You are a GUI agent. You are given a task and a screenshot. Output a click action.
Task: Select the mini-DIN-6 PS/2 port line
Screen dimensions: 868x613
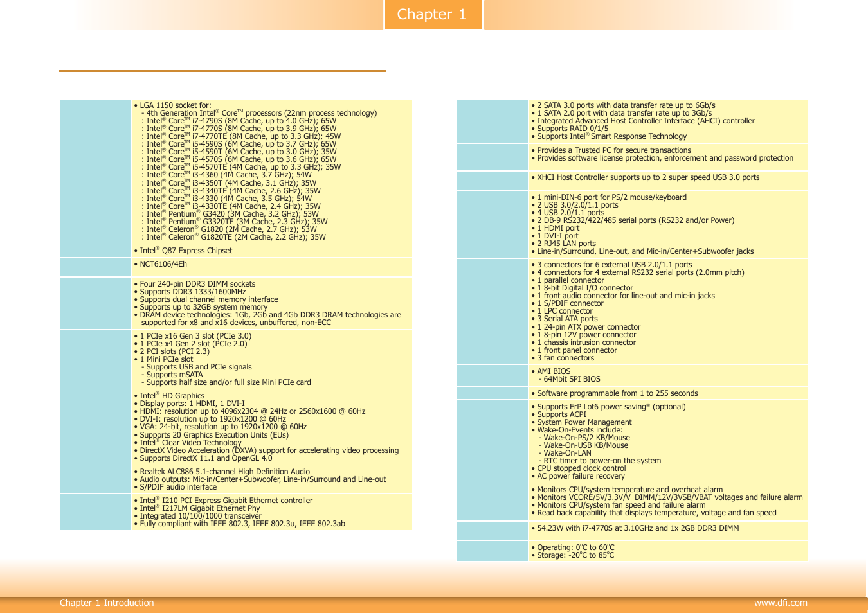[x=609, y=197]
